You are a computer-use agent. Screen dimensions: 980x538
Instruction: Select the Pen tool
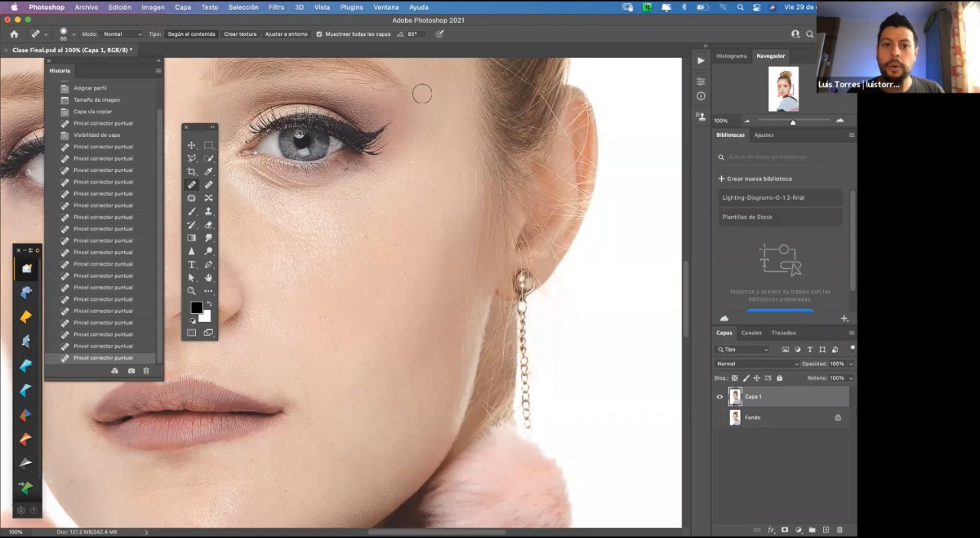208,265
